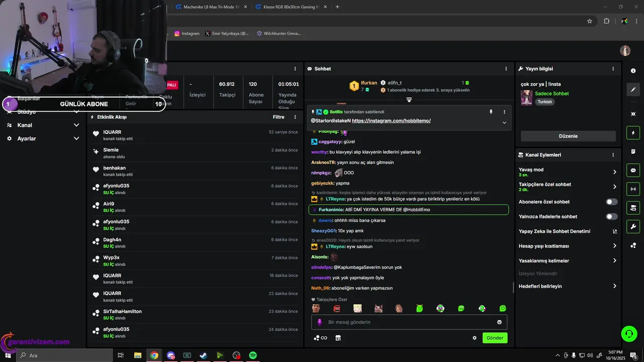Screen dimensions: 644x362
Task: Open the instagram.com/hobbitemo link
Action: click(x=391, y=121)
